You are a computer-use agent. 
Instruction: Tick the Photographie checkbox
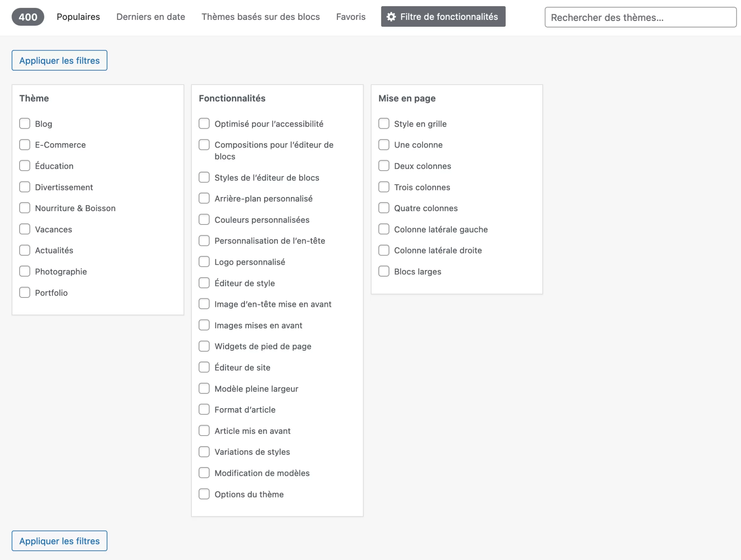[x=25, y=272]
